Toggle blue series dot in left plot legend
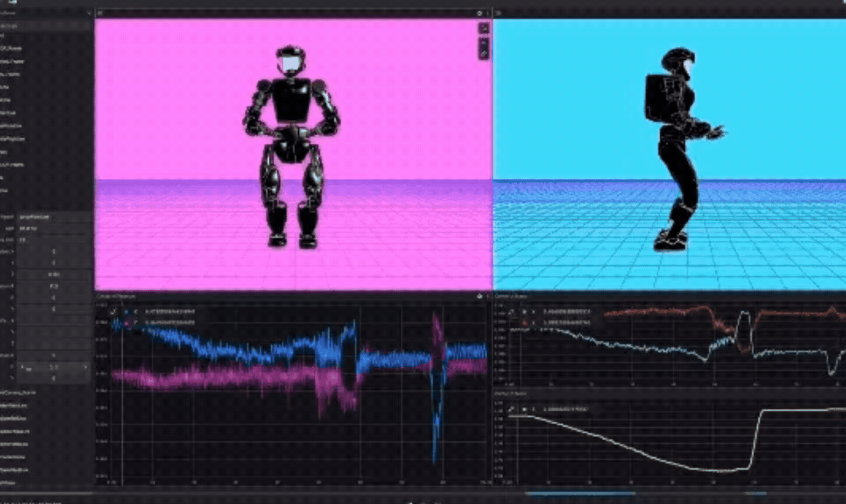 (x=127, y=311)
